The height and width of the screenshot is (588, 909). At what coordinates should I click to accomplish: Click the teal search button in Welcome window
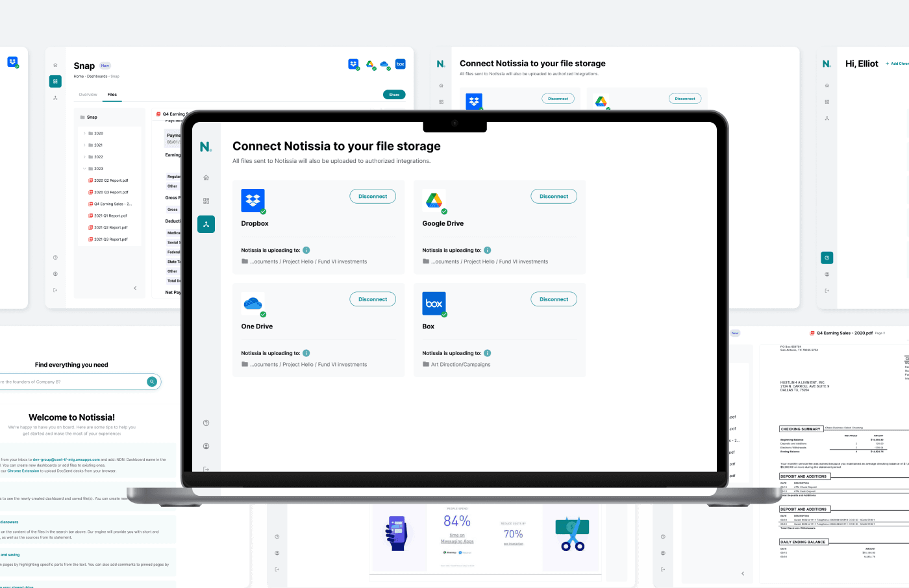pos(152,382)
